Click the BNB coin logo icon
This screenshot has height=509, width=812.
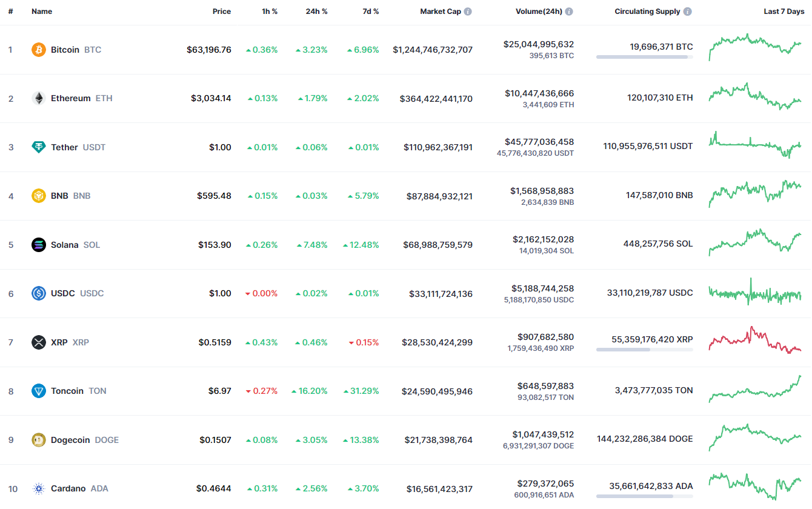click(39, 196)
